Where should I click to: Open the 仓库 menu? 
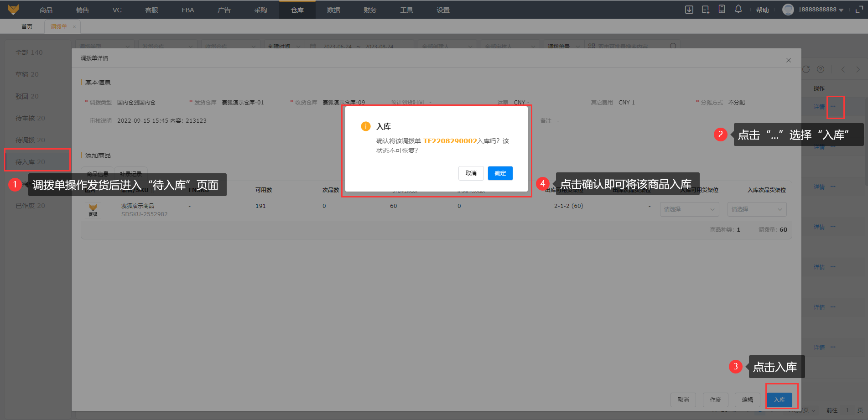297,10
